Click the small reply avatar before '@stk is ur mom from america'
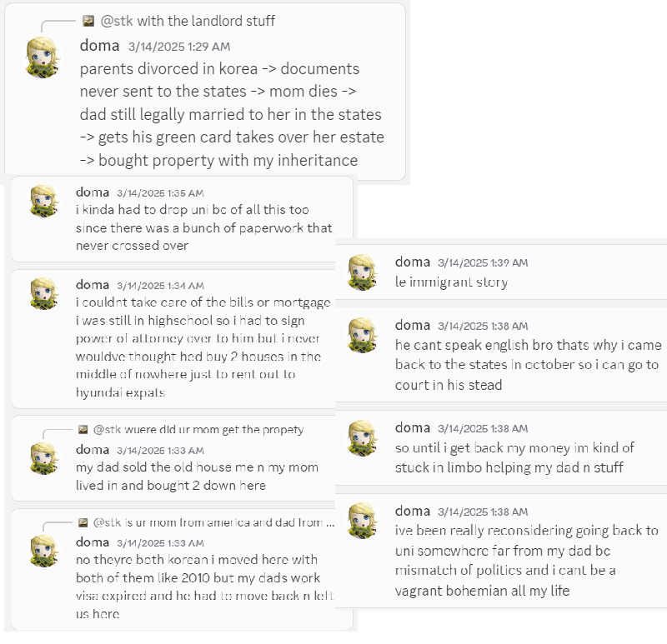667x644 pixels. click(x=83, y=522)
